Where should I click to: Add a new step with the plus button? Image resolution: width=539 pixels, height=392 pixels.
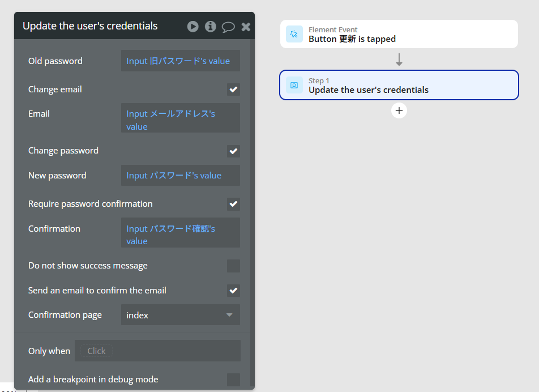pos(399,110)
